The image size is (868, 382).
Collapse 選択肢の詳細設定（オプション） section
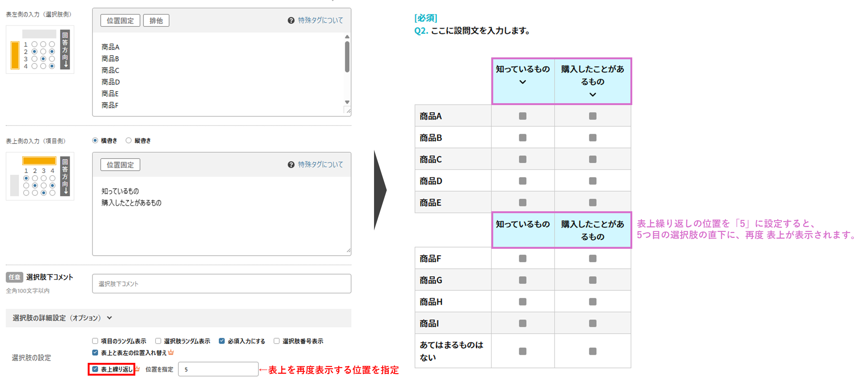[109, 318]
